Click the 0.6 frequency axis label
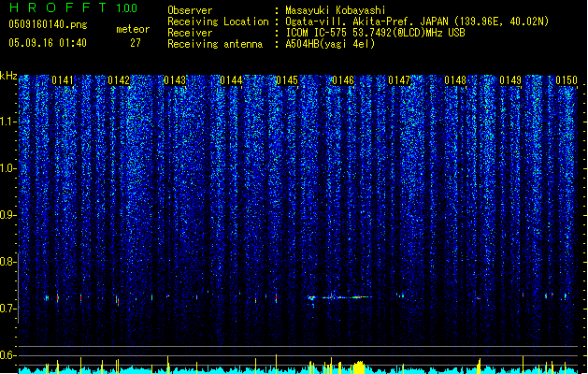Screen dimensions: 588x374 [x=7, y=355]
